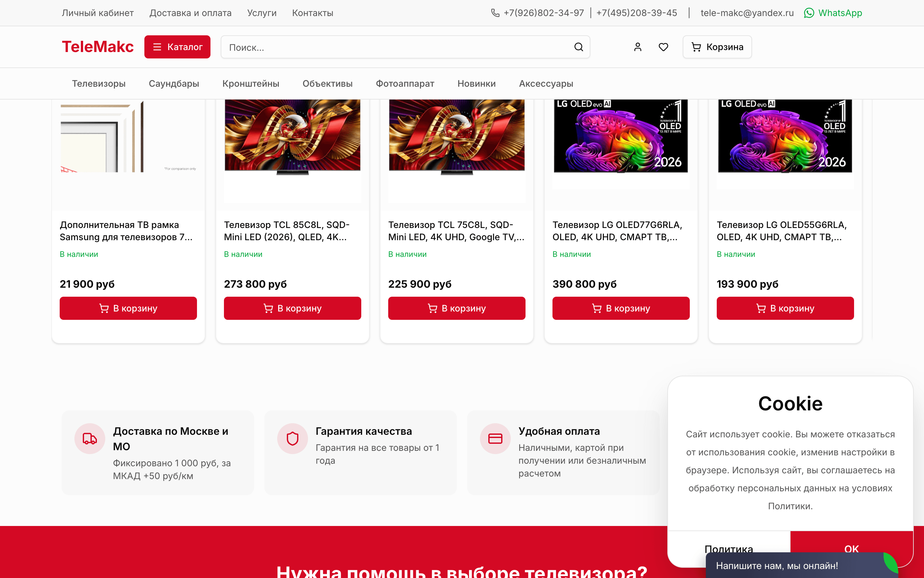Open Телевизор LG OLED77G6RLA title
The height and width of the screenshot is (578, 924).
coord(617,231)
